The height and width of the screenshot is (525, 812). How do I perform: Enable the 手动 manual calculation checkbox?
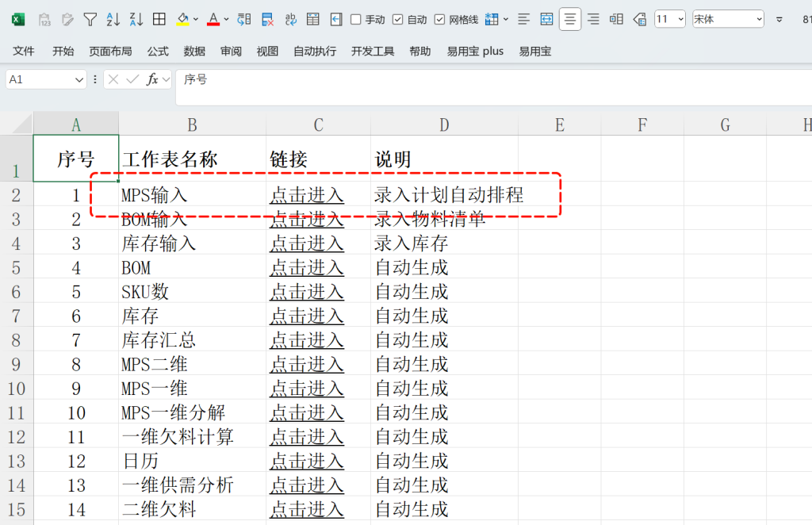(356, 20)
